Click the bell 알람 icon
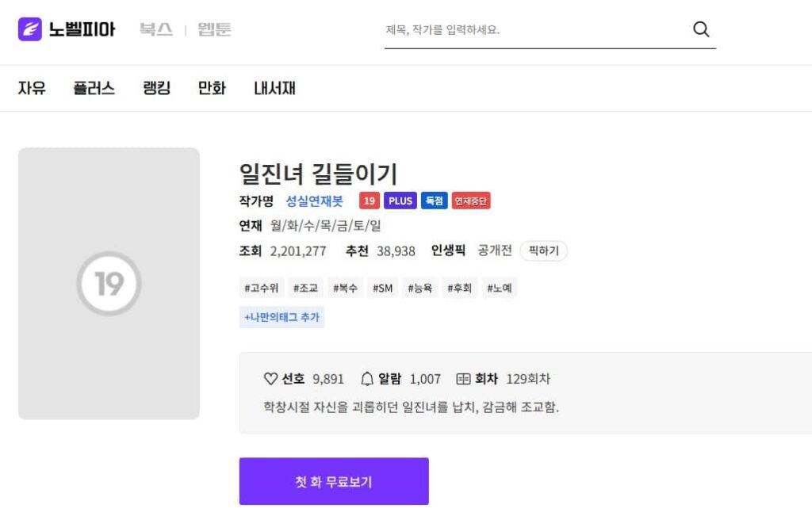812x520 pixels. (x=367, y=379)
